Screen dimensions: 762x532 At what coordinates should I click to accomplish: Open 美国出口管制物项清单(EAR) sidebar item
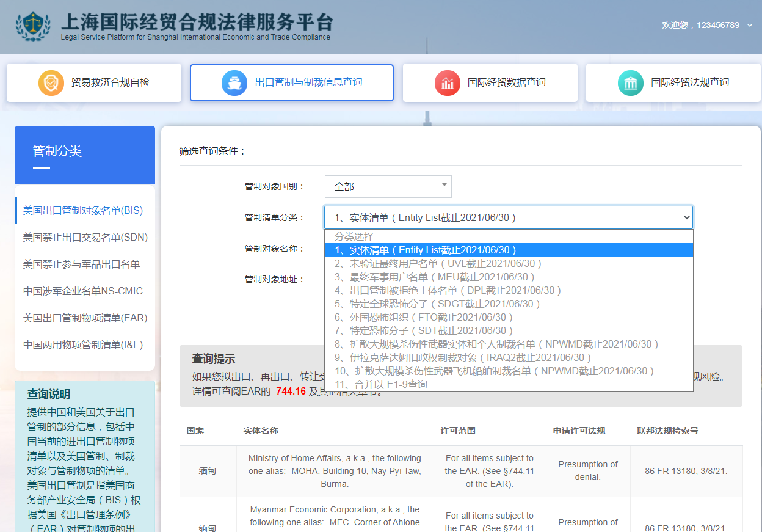tap(85, 318)
